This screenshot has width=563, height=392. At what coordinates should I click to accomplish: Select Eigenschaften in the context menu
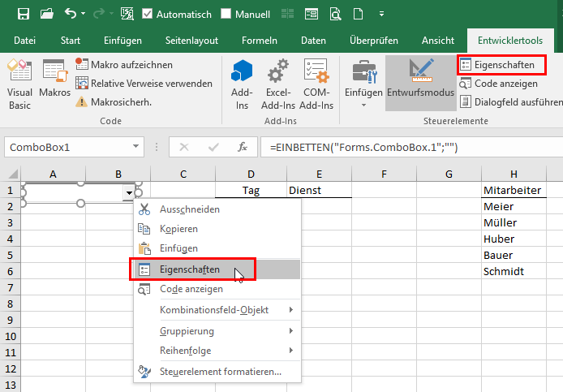tap(189, 269)
